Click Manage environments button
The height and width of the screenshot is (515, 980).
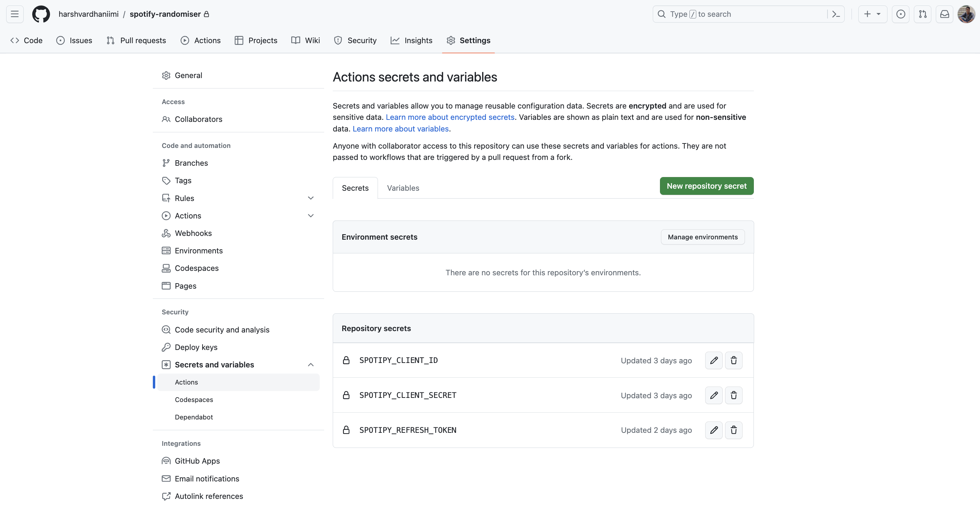[x=702, y=237]
